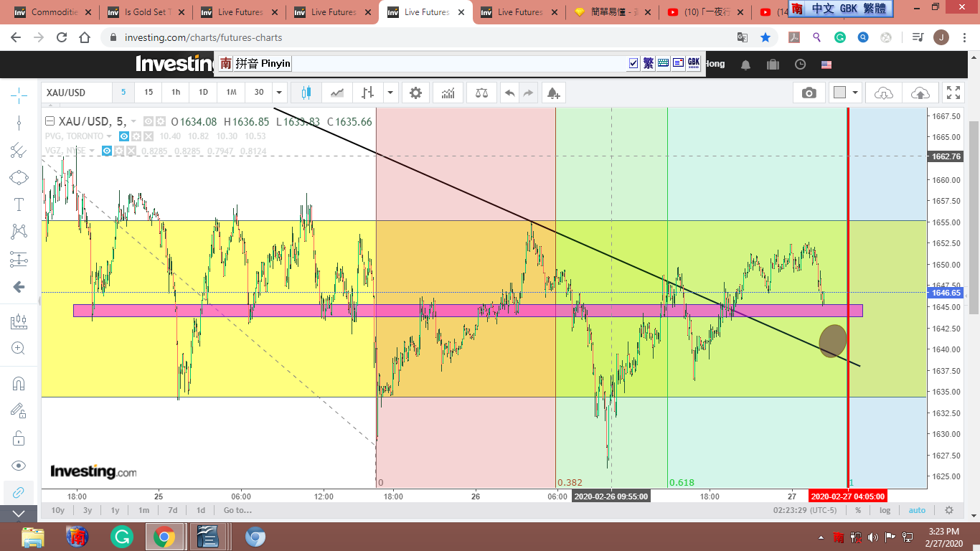Toggle auto scale for the chart
Viewport: 980px width, 551px height.
(917, 510)
